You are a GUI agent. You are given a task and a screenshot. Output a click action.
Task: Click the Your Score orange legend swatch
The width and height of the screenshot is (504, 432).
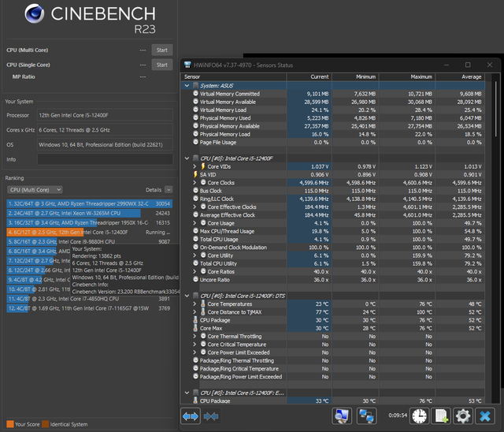tap(10, 424)
